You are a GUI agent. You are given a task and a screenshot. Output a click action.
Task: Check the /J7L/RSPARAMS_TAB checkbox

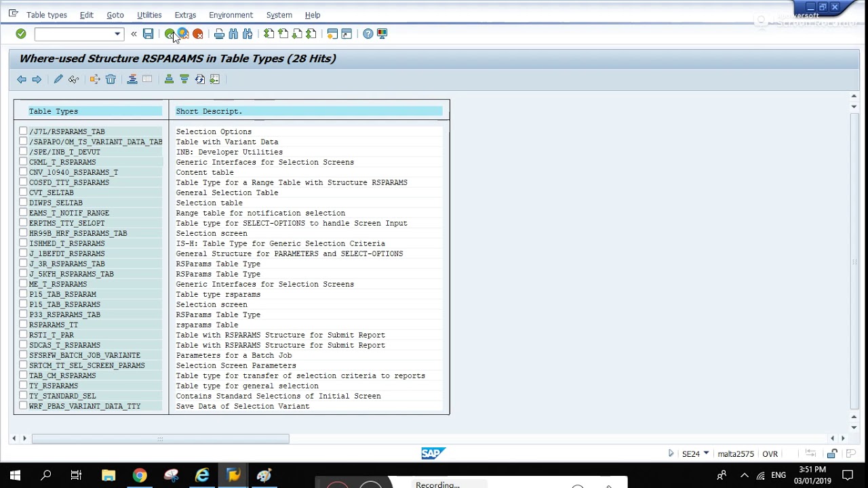[23, 131]
